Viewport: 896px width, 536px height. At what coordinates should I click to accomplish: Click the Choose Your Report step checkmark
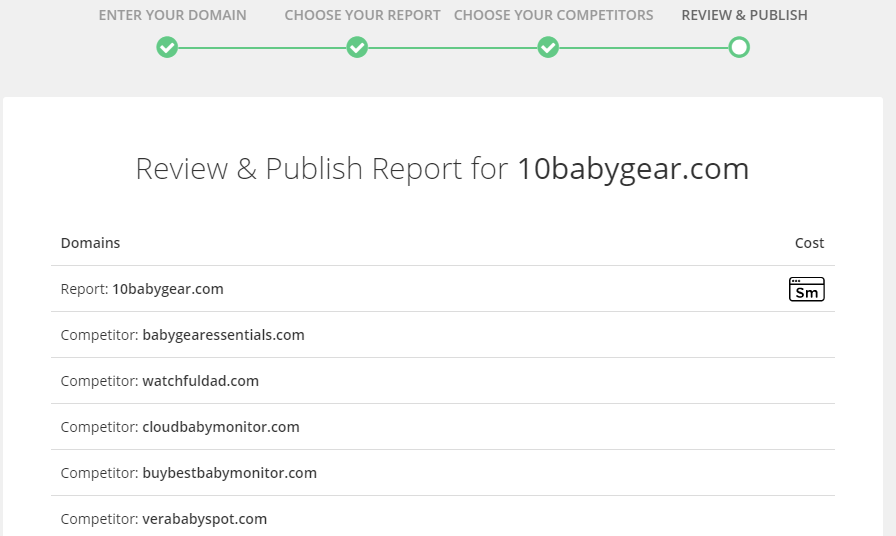click(357, 47)
